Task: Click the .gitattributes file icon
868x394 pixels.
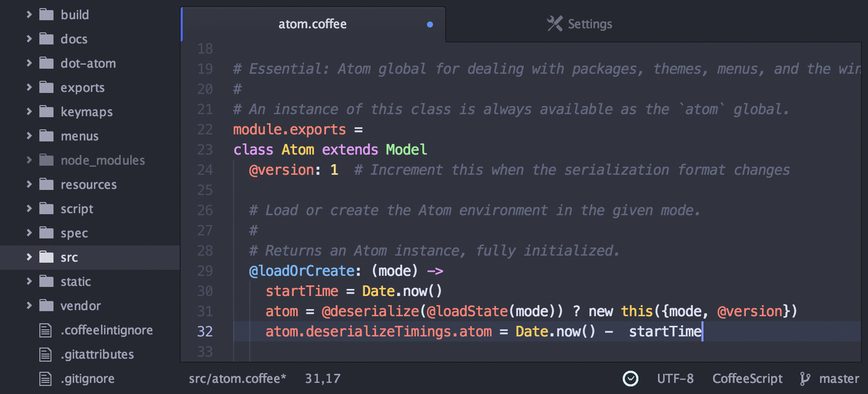Action: [45, 355]
